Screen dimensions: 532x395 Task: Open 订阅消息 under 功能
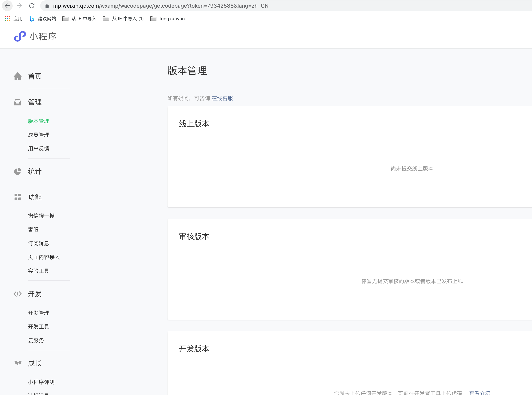(x=38, y=243)
